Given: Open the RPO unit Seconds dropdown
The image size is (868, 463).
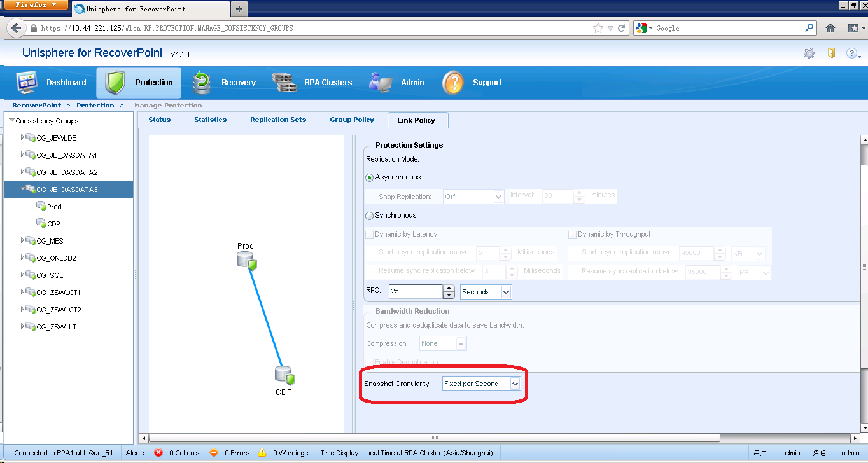Looking at the screenshot, I should 486,292.
